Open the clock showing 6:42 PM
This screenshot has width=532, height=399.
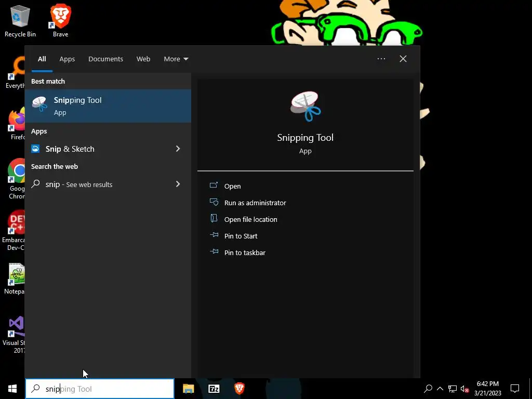click(487, 389)
